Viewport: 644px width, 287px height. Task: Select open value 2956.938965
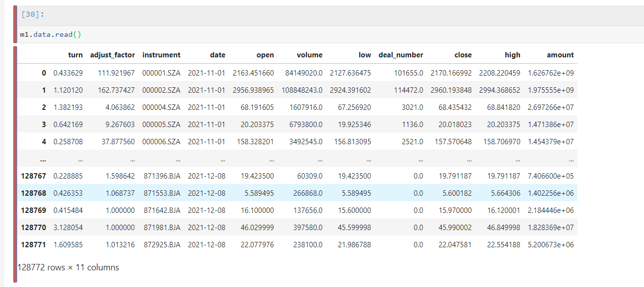(x=253, y=90)
